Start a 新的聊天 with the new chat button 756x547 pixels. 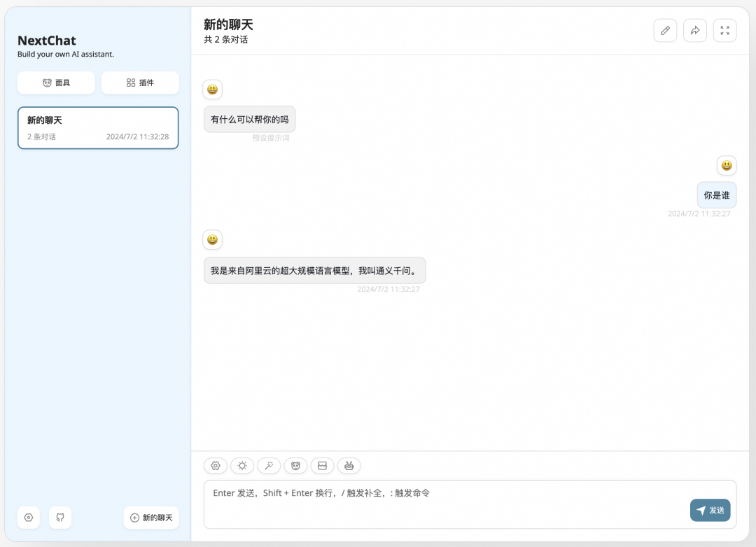point(151,518)
